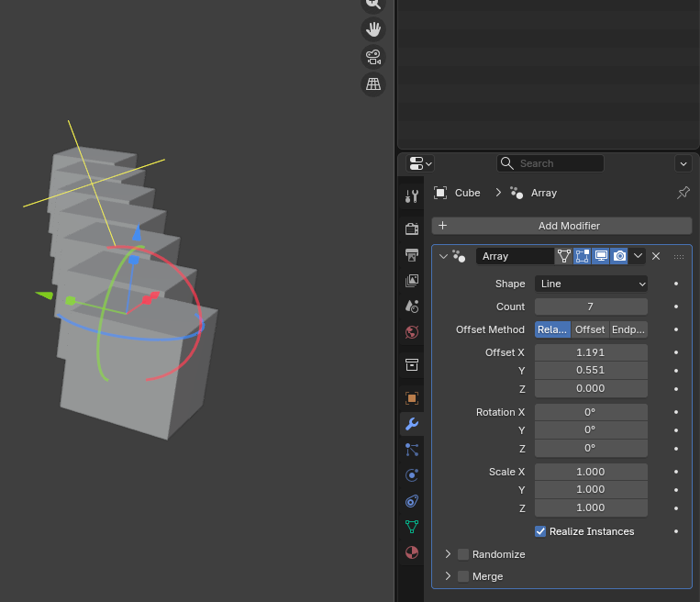Toggle Array modifier viewport display
Image resolution: width=700 pixels, height=602 pixels.
pyautogui.click(x=601, y=256)
